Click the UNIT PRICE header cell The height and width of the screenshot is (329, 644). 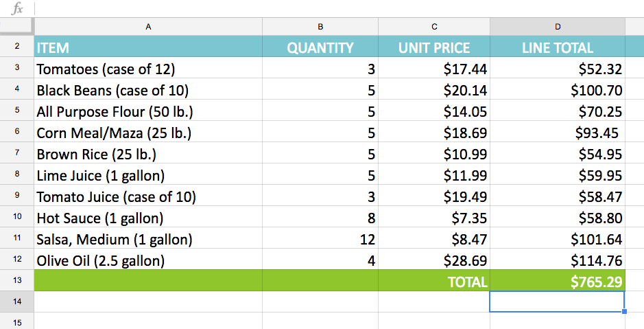point(433,47)
